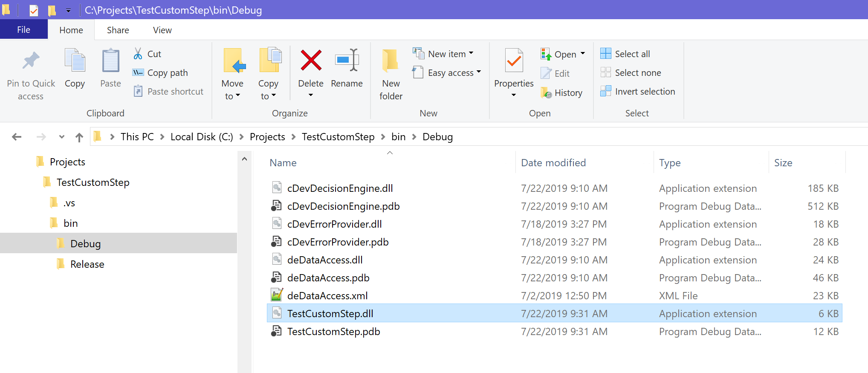Sort files by the Name column
Image resolution: width=868 pixels, height=373 pixels.
[283, 163]
